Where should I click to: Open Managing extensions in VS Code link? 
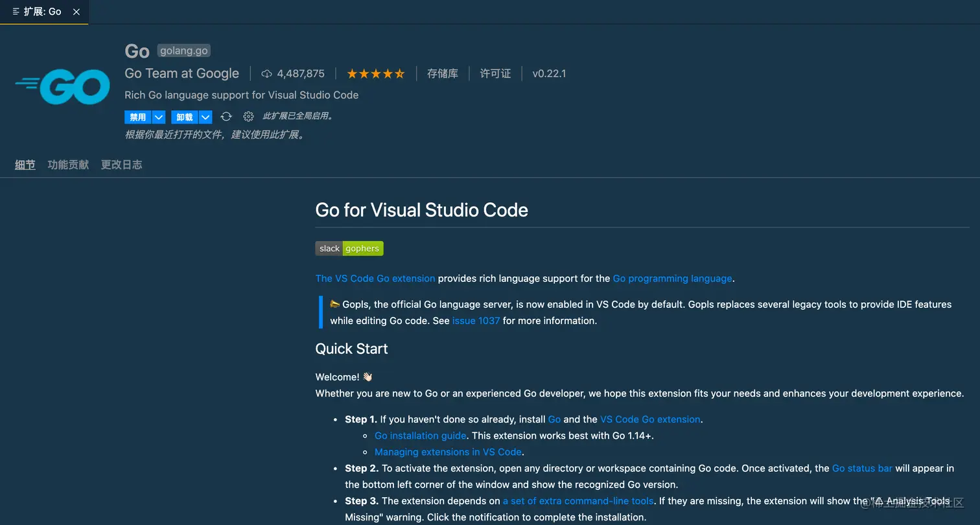coord(448,452)
